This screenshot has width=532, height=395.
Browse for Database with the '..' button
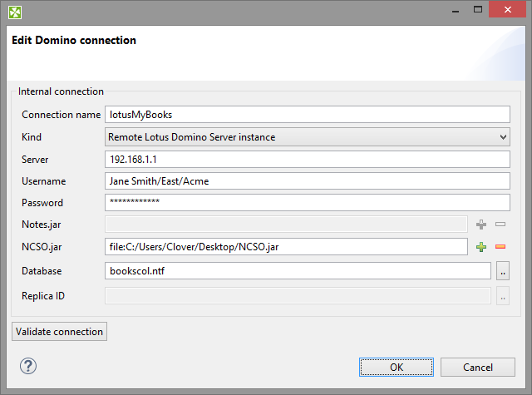[502, 270]
